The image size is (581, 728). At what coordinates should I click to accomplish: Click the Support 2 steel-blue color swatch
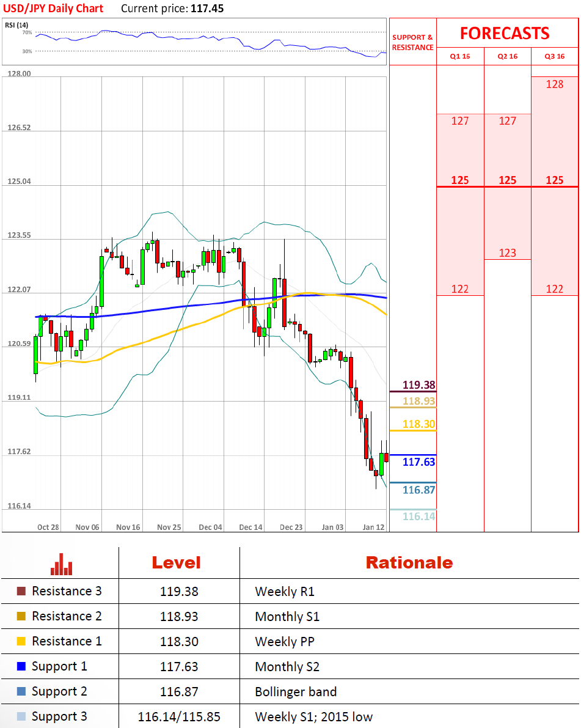21,691
